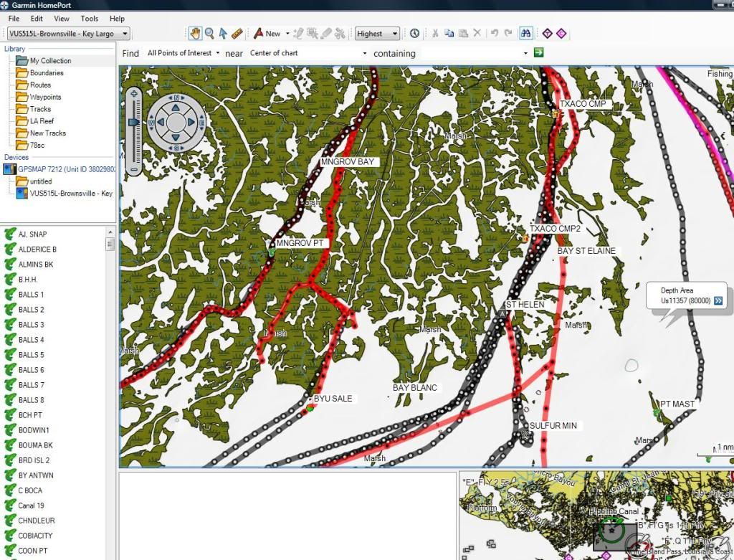Screen dimensions: 734x560
Task: Click the history clock toolbar icon
Action: [414, 33]
